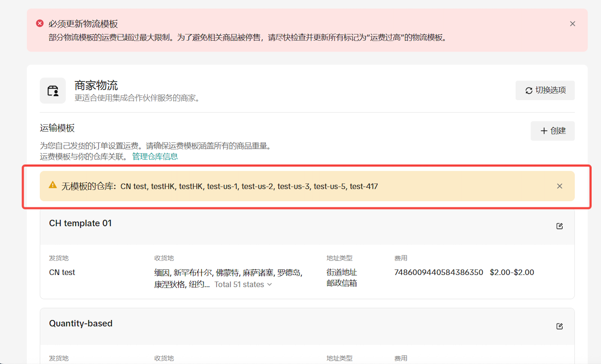Edit the CH template 01 template

559,226
